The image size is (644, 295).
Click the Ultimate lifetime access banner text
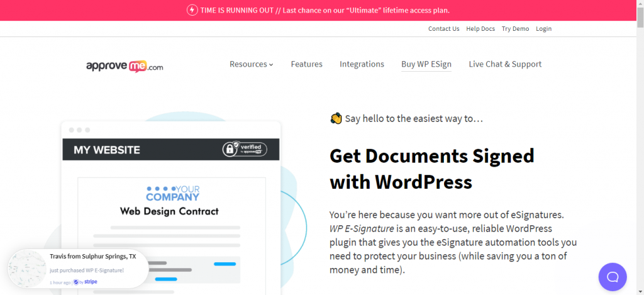325,10
